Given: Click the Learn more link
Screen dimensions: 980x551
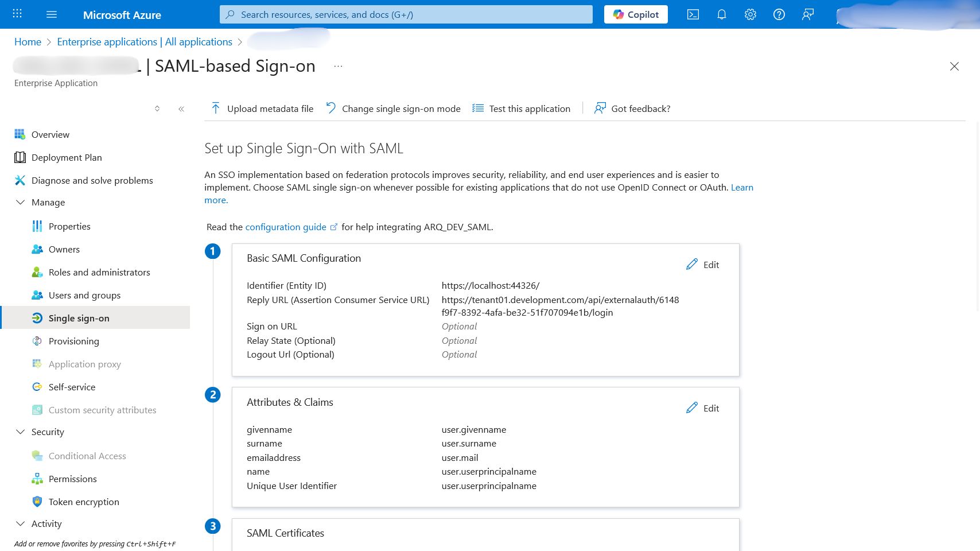Looking at the screenshot, I should point(742,188).
